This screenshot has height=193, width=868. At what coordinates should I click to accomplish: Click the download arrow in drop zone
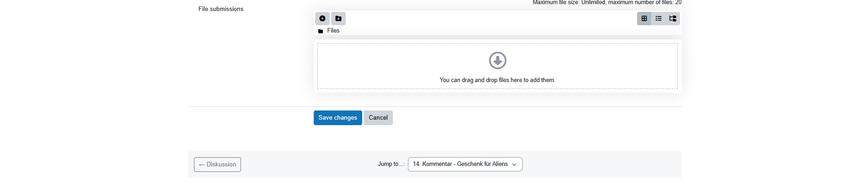click(498, 60)
